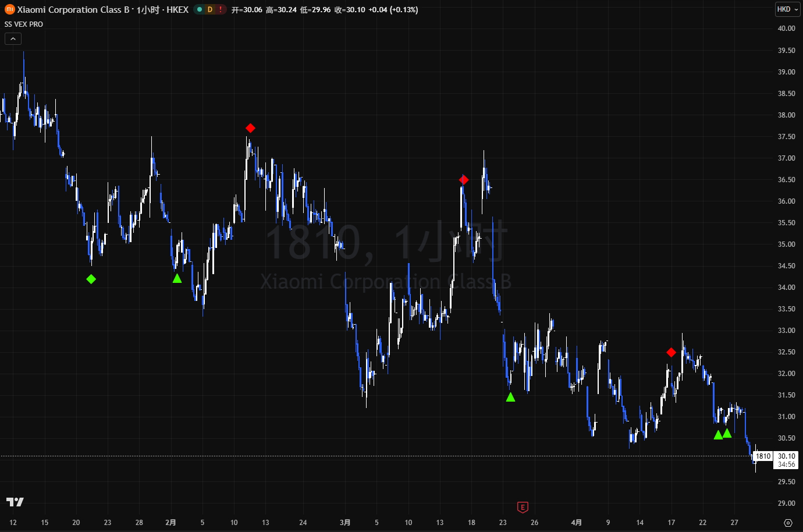Click the green triangle signal in early February
803x532 pixels.
[x=177, y=278]
